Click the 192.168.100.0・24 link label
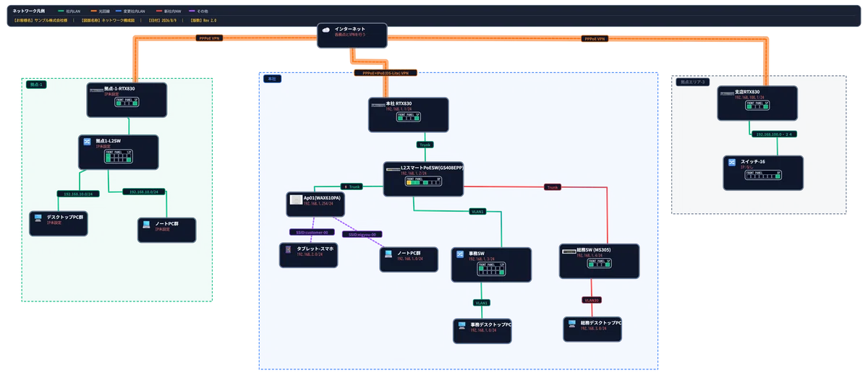Screen dimensions: 868x391 pos(774,134)
